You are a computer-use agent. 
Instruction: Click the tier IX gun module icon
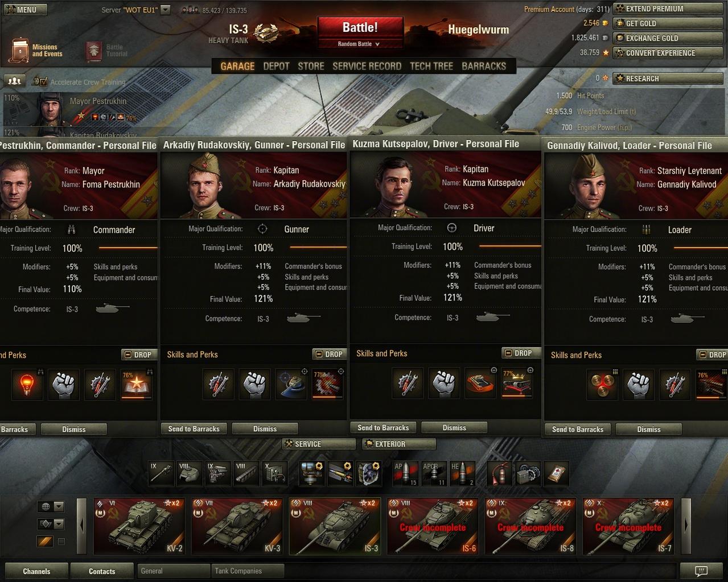(161, 473)
